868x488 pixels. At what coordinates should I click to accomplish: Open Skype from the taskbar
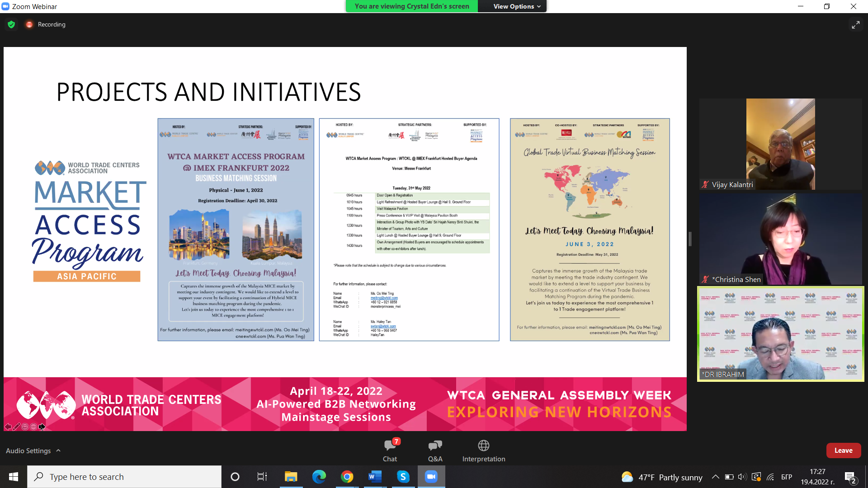click(403, 477)
